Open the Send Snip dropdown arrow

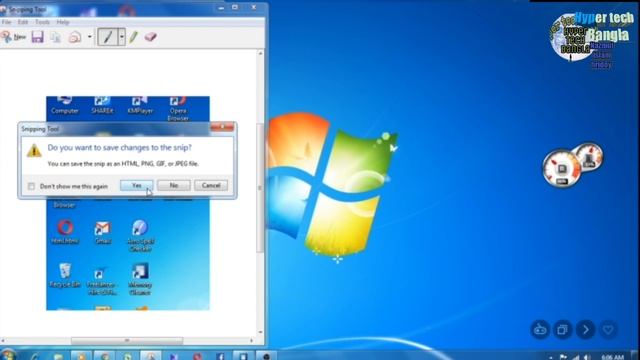(90, 37)
